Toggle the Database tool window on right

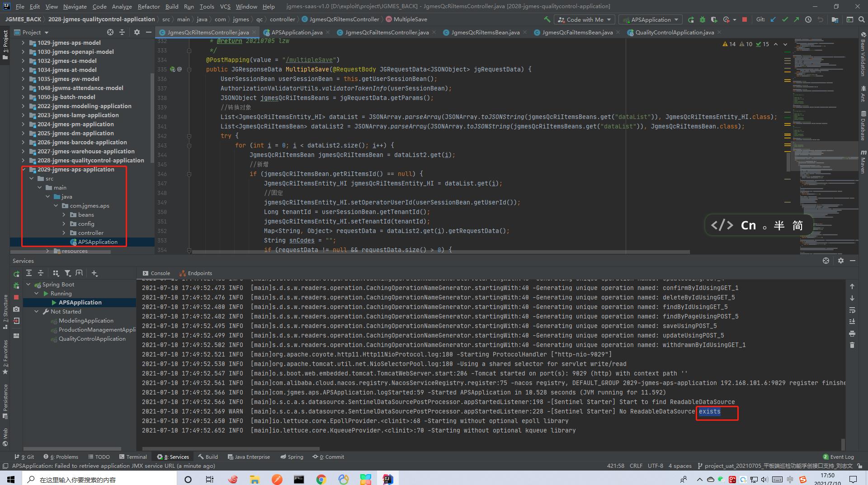tap(863, 125)
